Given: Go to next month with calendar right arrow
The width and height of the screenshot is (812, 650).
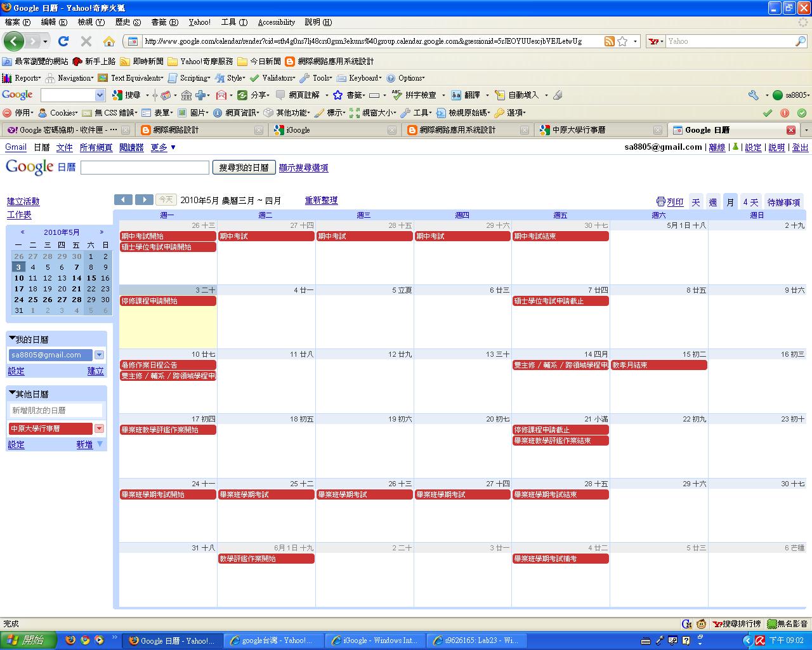Looking at the screenshot, I should tap(145, 200).
